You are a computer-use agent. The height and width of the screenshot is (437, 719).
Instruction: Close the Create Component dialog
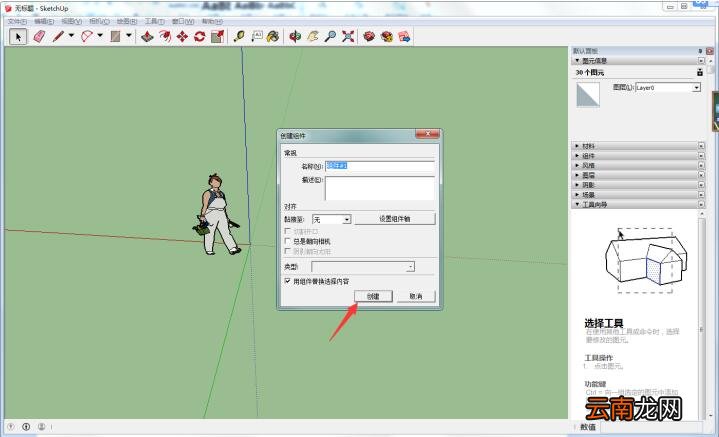(427, 134)
